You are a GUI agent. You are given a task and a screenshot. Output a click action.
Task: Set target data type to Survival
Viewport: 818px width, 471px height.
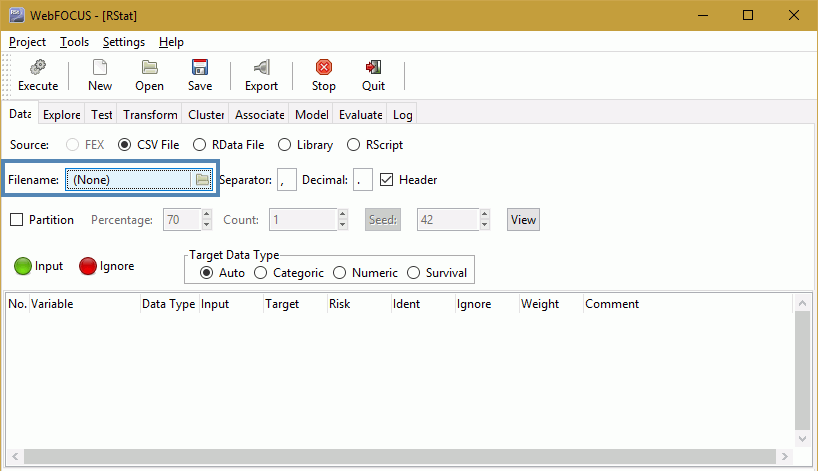pyautogui.click(x=413, y=273)
